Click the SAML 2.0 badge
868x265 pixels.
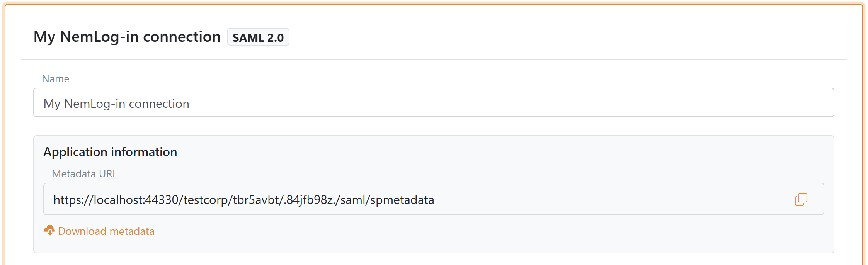tap(258, 37)
